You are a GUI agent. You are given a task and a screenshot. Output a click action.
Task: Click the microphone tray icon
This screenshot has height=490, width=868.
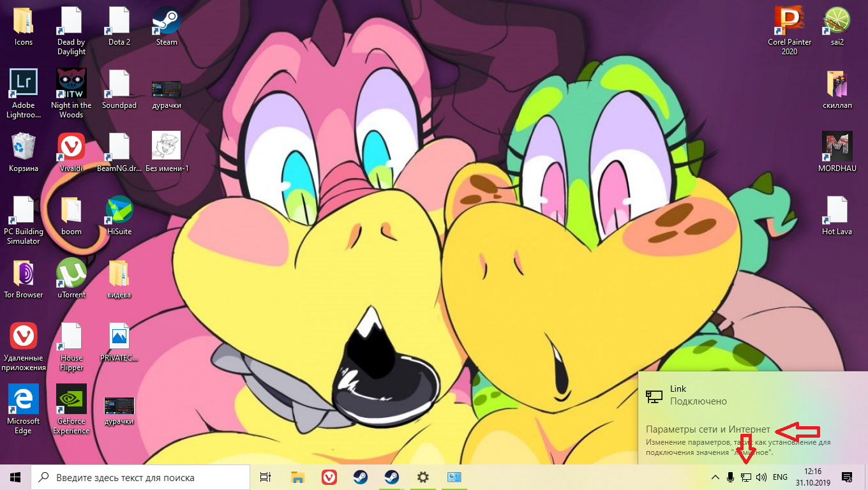point(730,477)
